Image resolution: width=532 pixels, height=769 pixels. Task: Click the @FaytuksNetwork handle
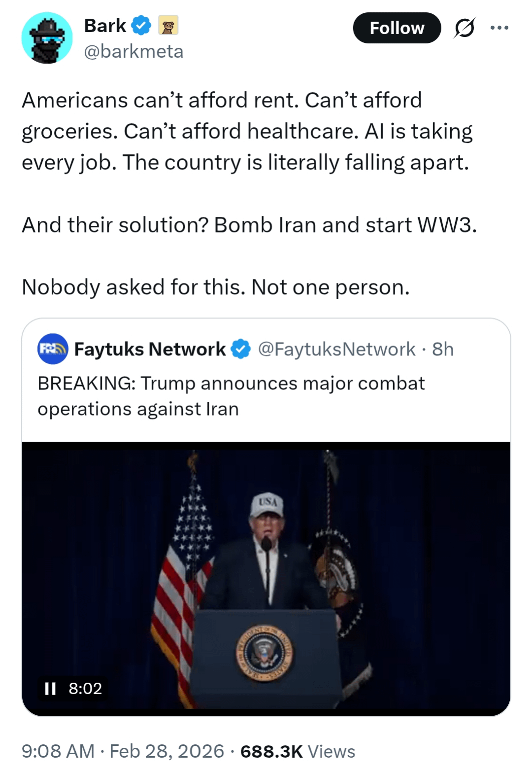(x=336, y=349)
